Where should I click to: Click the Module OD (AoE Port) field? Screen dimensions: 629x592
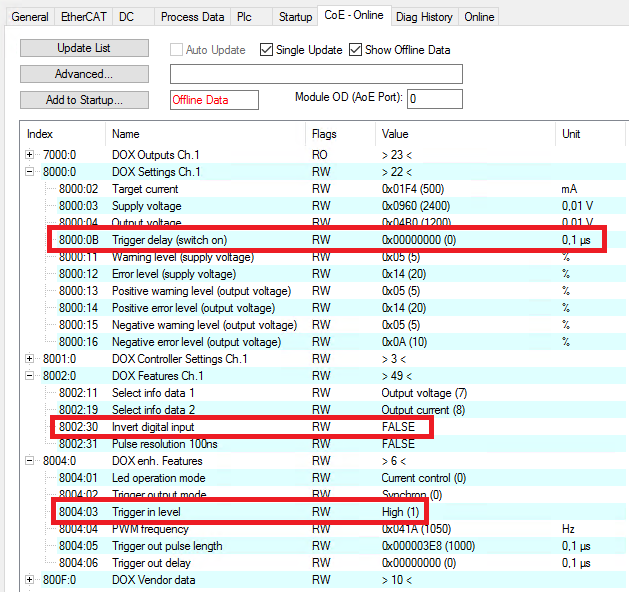(435, 99)
